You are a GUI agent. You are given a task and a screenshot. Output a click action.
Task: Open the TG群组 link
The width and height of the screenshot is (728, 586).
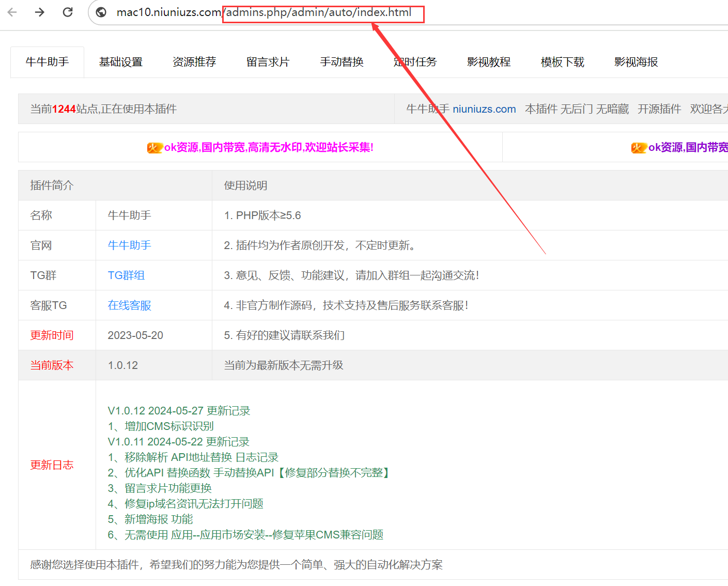(x=126, y=275)
